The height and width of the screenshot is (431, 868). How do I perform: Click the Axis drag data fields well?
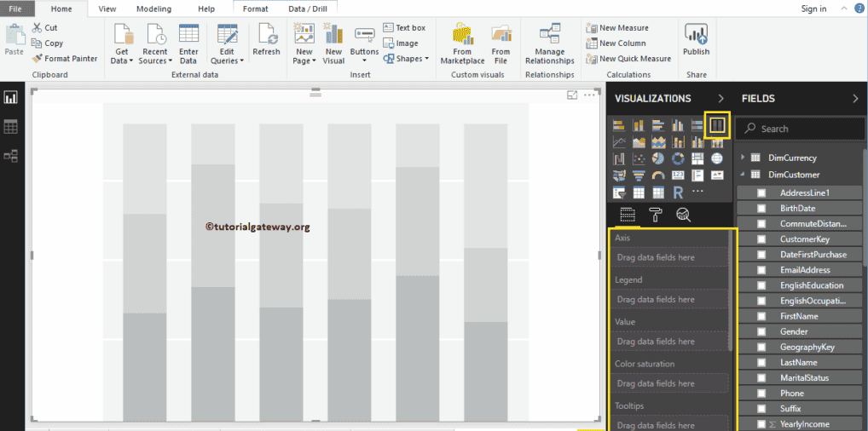coord(670,257)
